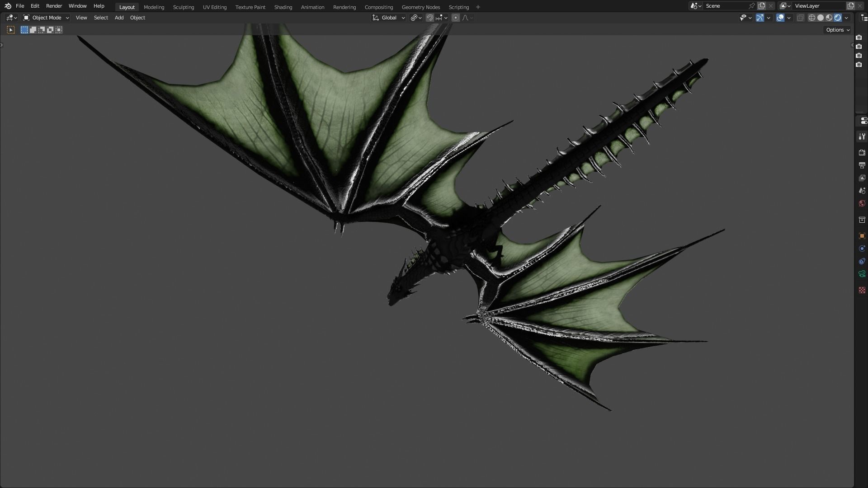Open the Output properties tab
Viewport: 868px width, 488px height.
pyautogui.click(x=862, y=165)
